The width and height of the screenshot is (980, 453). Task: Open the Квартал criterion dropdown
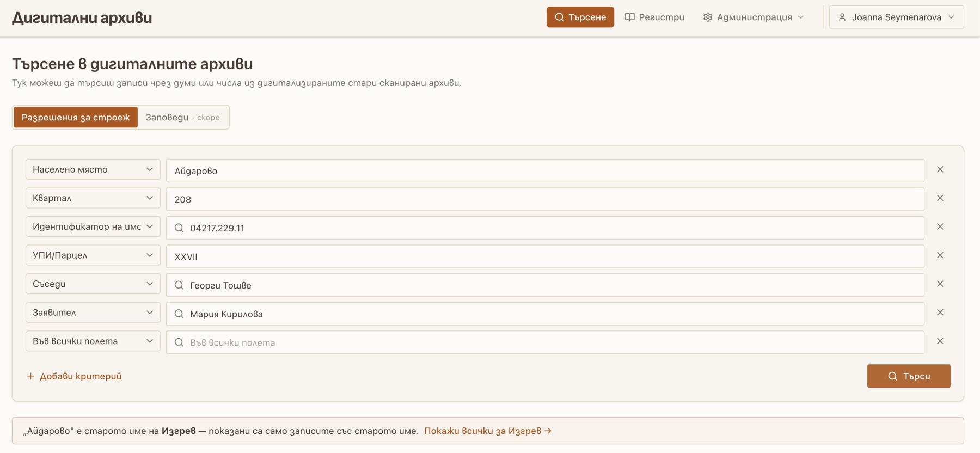[93, 198]
